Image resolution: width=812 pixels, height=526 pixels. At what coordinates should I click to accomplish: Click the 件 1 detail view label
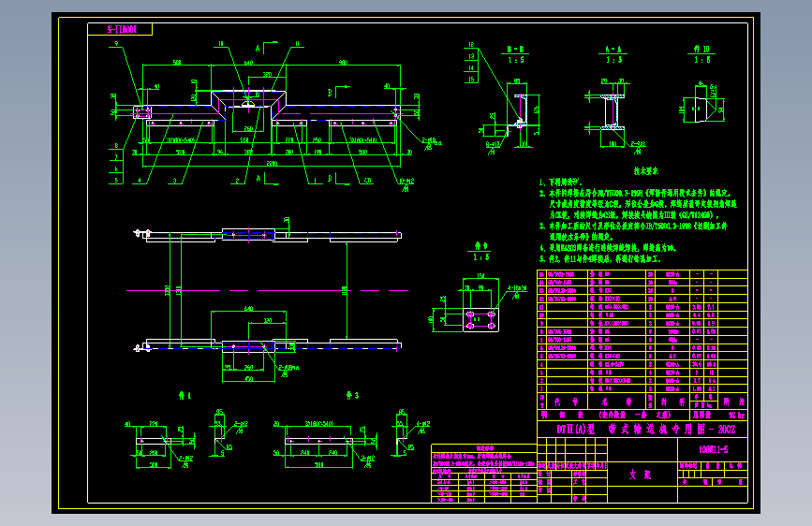click(185, 396)
